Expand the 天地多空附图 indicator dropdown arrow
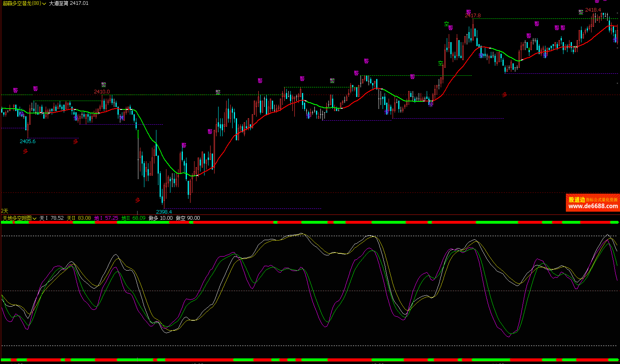The height and width of the screenshot is (364, 620). pyautogui.click(x=35, y=218)
